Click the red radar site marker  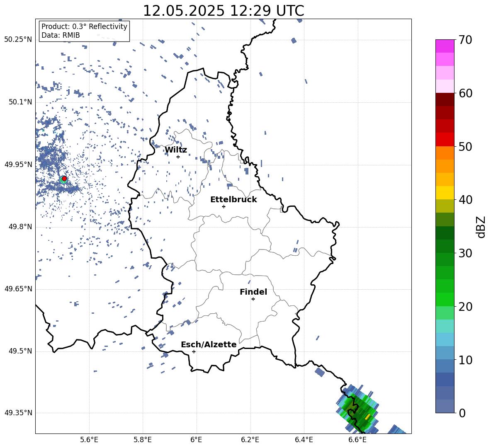pos(64,179)
